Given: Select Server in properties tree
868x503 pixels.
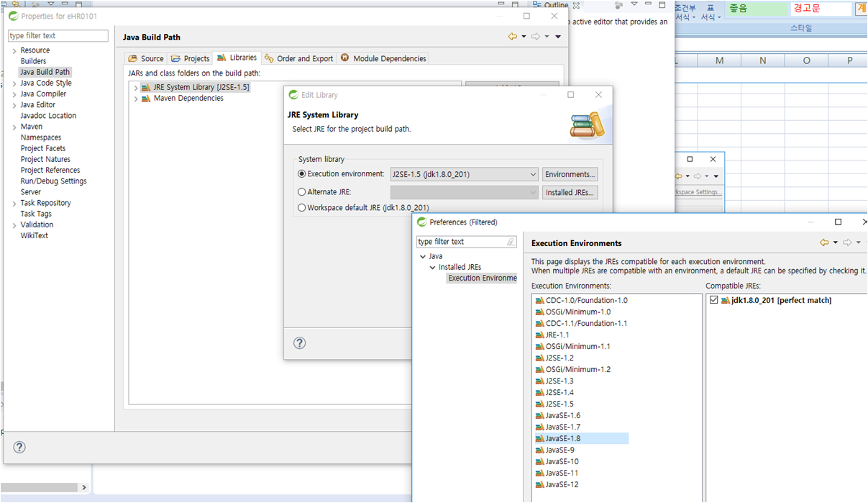Looking at the screenshot, I should click(31, 192).
